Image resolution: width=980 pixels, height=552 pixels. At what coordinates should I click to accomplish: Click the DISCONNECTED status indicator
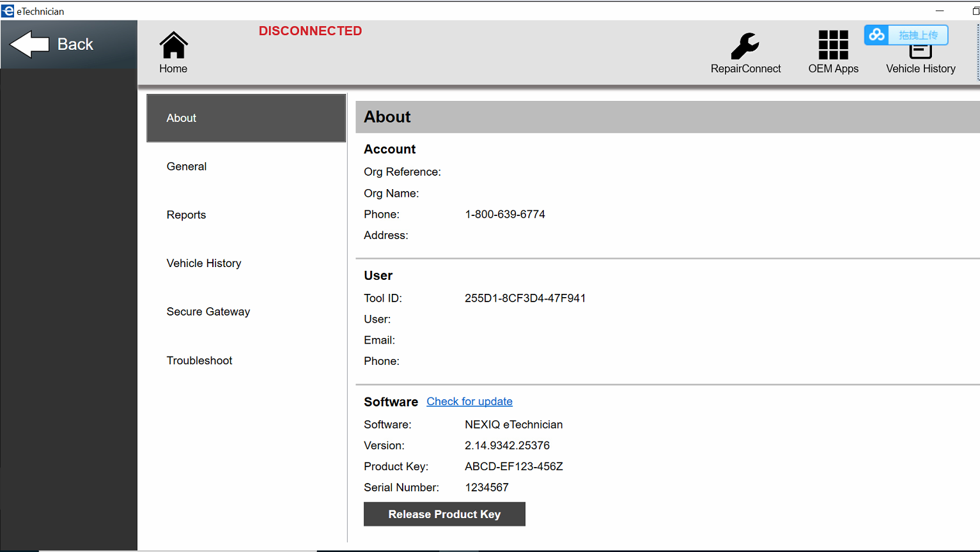(310, 31)
